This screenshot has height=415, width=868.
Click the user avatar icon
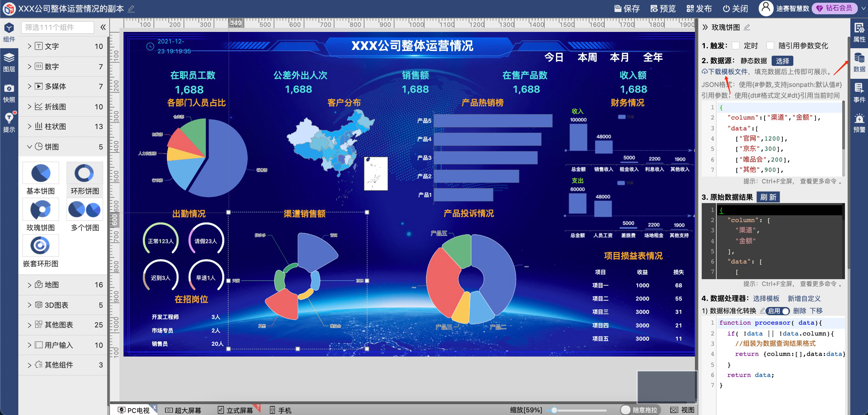point(766,8)
